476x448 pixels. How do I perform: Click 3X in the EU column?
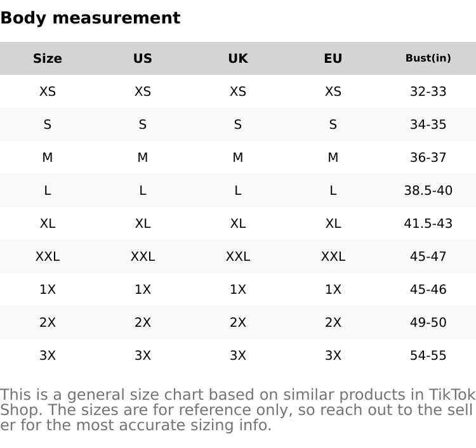coord(333,355)
